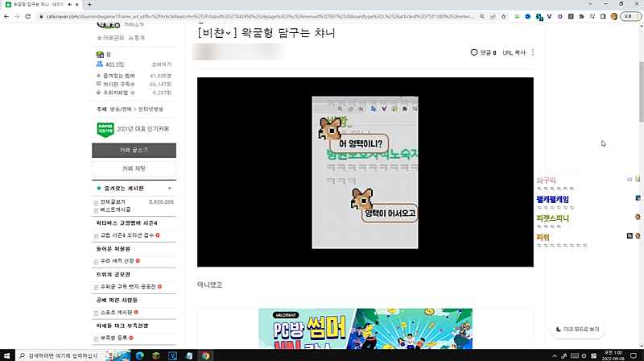Open the browser side panel
This screenshot has height=361, width=644.
[603, 16]
